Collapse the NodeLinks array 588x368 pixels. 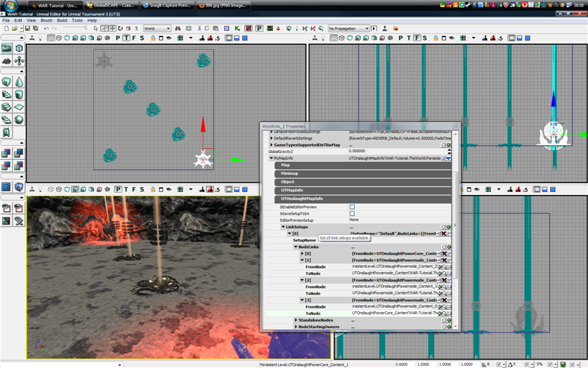(x=296, y=247)
